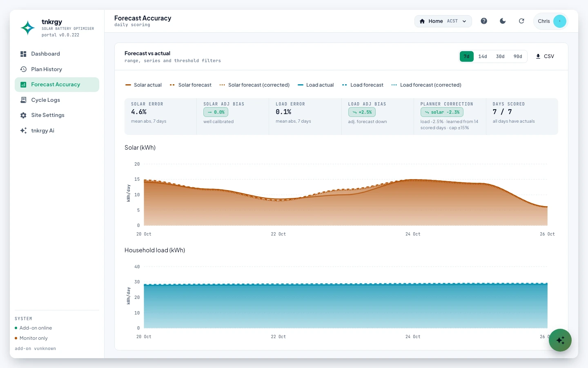Click the Days Scored 7 / 7 value
Screen dimensions: 588x368
click(502, 112)
